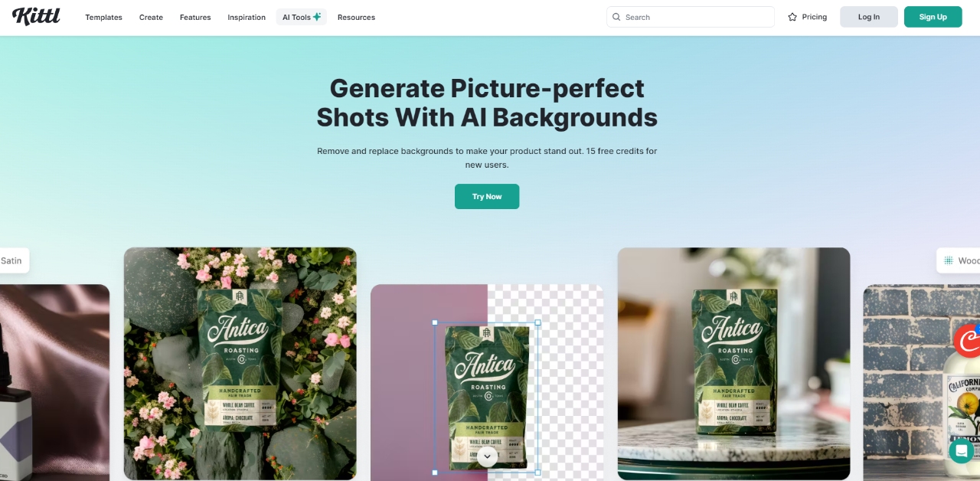Click the search magnifier icon
The height and width of the screenshot is (481, 980).
(x=616, y=17)
